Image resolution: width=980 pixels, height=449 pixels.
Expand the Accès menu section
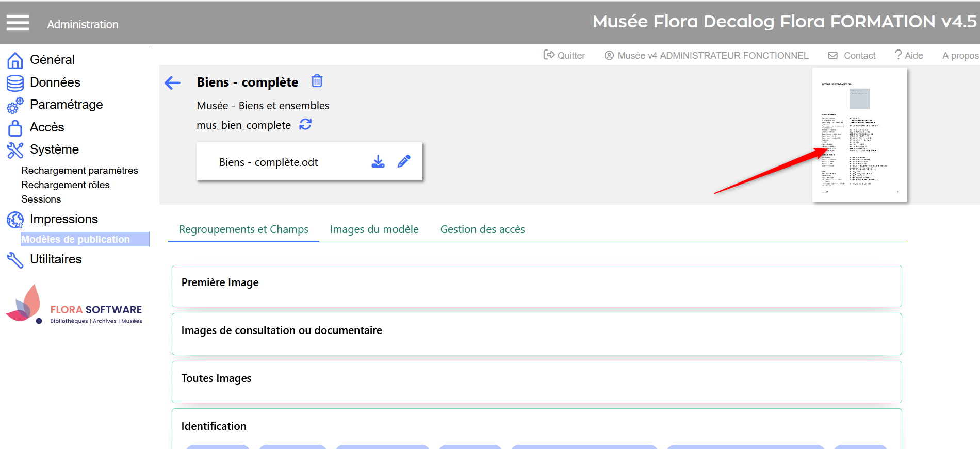(x=47, y=127)
